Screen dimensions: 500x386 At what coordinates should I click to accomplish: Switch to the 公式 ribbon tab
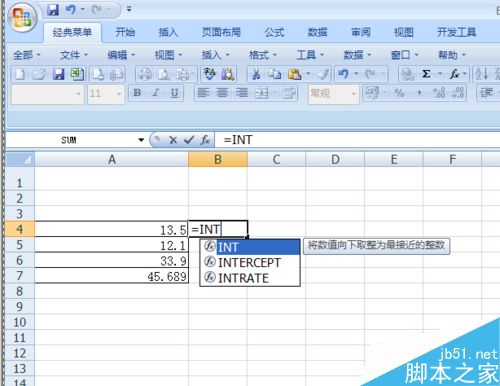274,32
